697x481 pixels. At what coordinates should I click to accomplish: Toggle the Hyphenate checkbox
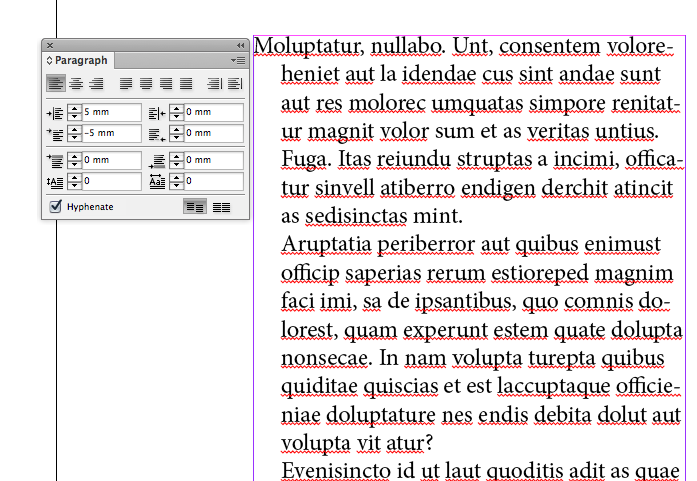[x=56, y=206]
